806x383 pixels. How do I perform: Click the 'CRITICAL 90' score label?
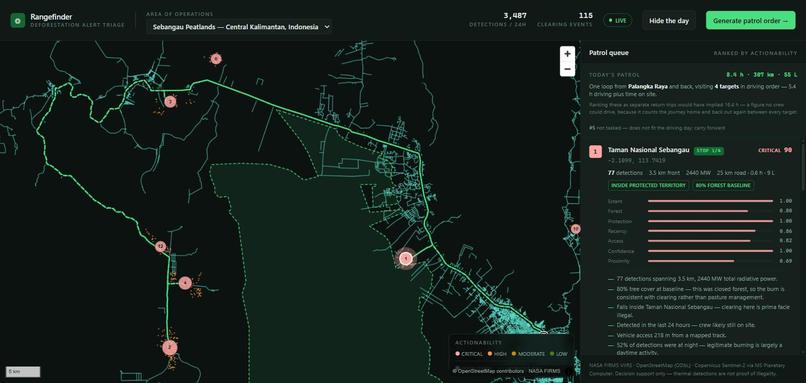[x=775, y=150]
